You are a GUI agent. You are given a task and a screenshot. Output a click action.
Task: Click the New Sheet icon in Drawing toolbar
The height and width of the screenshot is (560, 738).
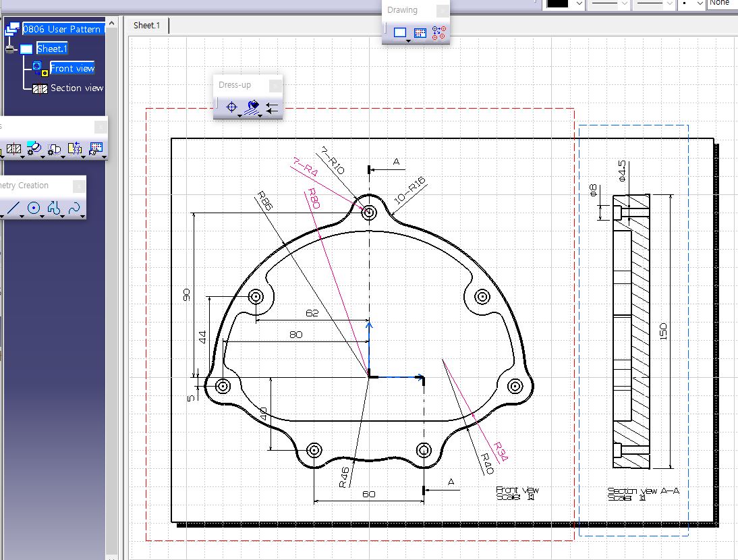tap(399, 32)
